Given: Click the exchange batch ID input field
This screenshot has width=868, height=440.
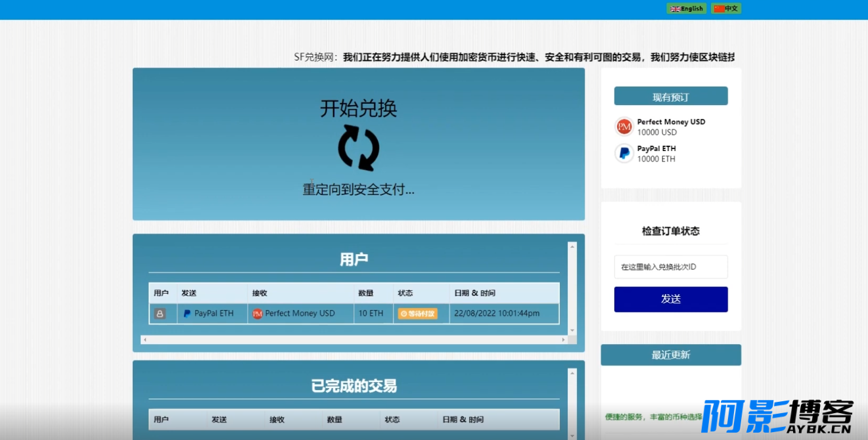Looking at the screenshot, I should tap(671, 267).
